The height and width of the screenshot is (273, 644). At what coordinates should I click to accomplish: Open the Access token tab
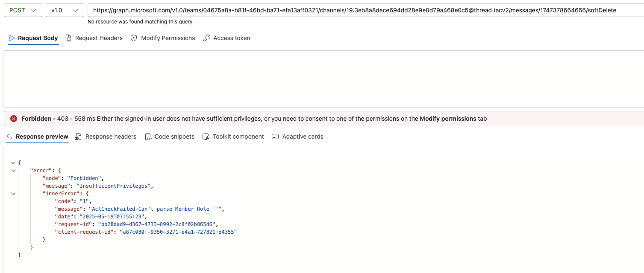click(x=232, y=38)
